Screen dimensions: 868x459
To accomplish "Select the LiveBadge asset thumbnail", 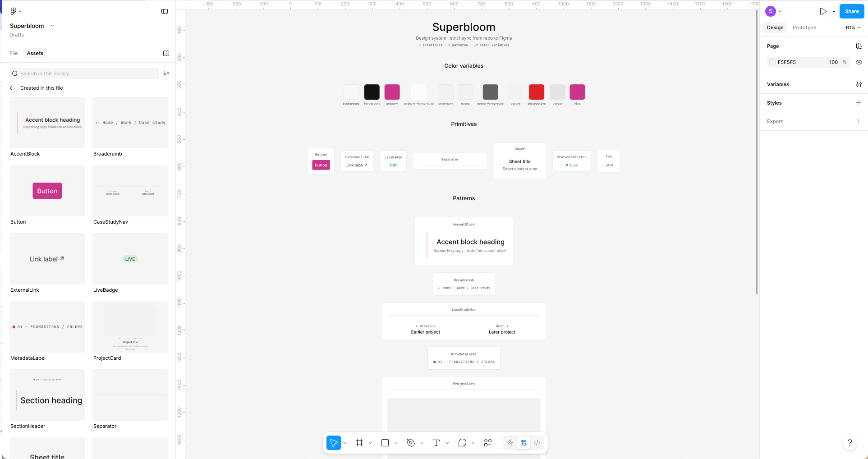I will [130, 259].
